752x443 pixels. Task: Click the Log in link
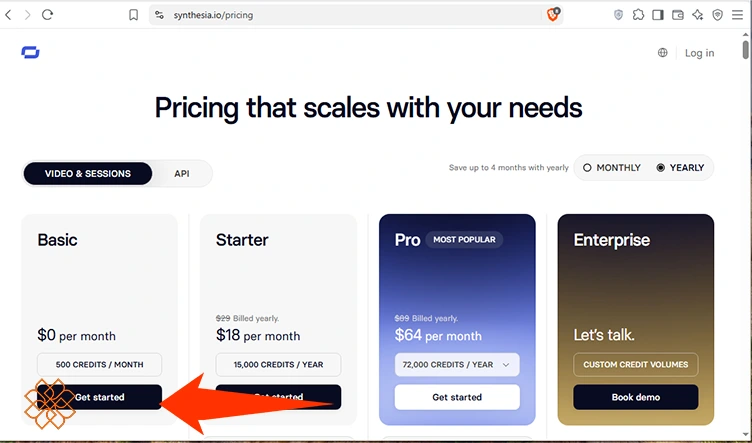point(699,53)
